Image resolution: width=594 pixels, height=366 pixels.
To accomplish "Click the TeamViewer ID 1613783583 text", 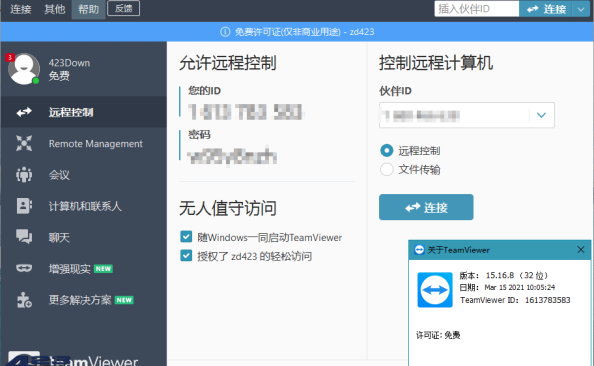I will coord(515,300).
